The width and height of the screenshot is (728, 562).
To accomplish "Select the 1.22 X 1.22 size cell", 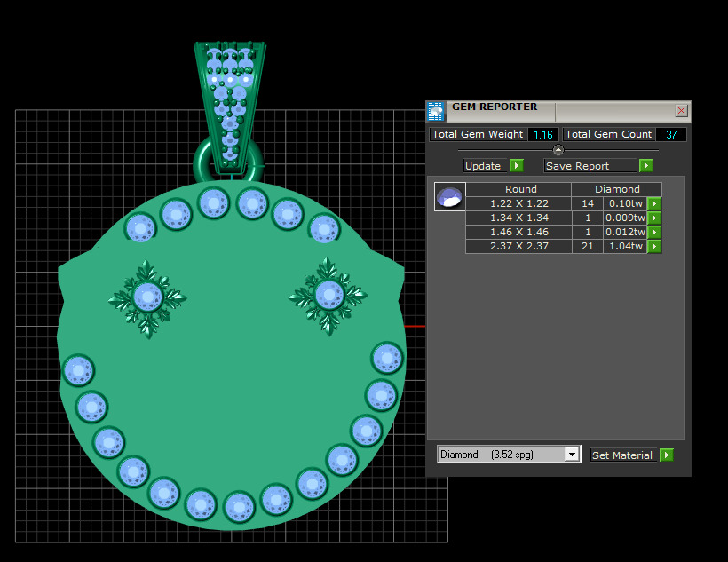I will click(518, 203).
